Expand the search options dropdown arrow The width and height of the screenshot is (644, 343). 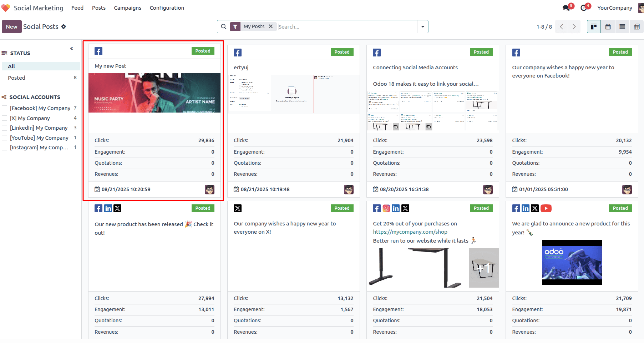422,26
